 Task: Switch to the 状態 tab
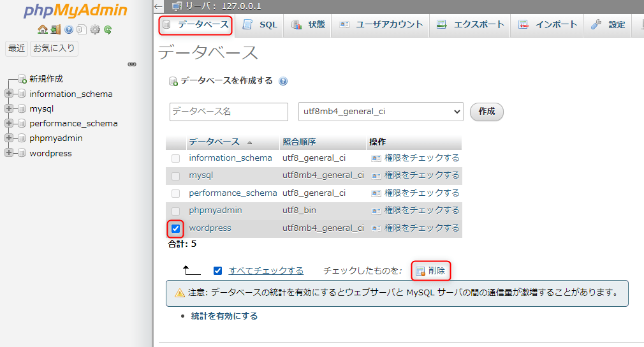pyautogui.click(x=308, y=25)
